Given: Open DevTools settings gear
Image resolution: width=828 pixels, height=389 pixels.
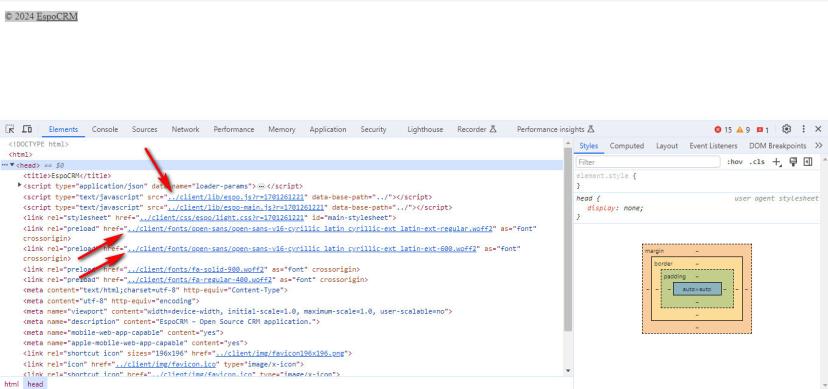Looking at the screenshot, I should (786, 129).
